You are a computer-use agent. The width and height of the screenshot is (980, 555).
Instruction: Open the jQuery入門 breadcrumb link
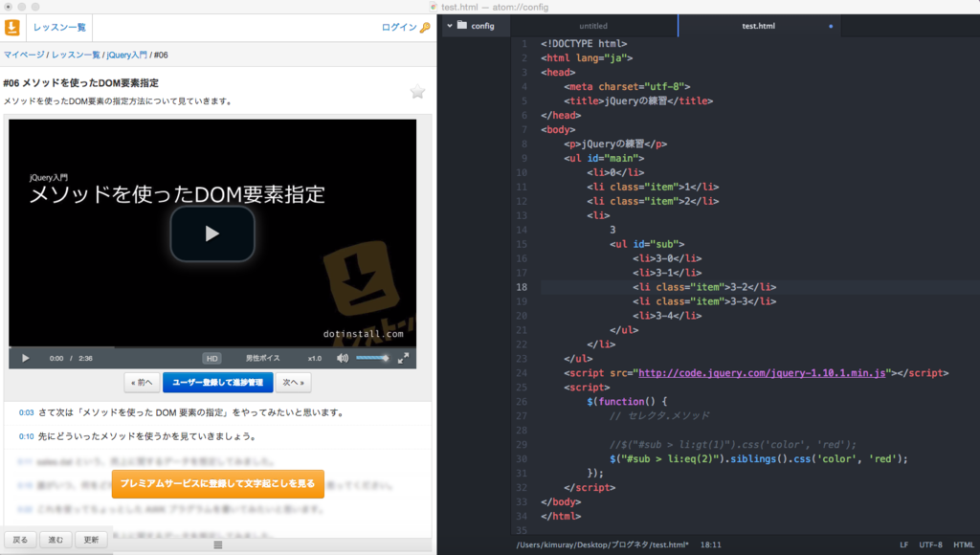[127, 55]
